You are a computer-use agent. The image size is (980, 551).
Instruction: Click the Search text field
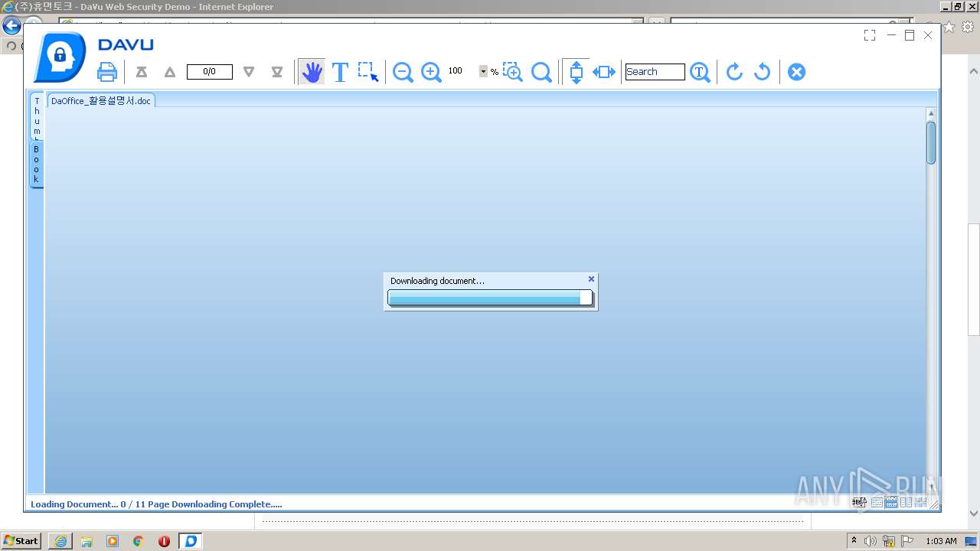click(655, 72)
